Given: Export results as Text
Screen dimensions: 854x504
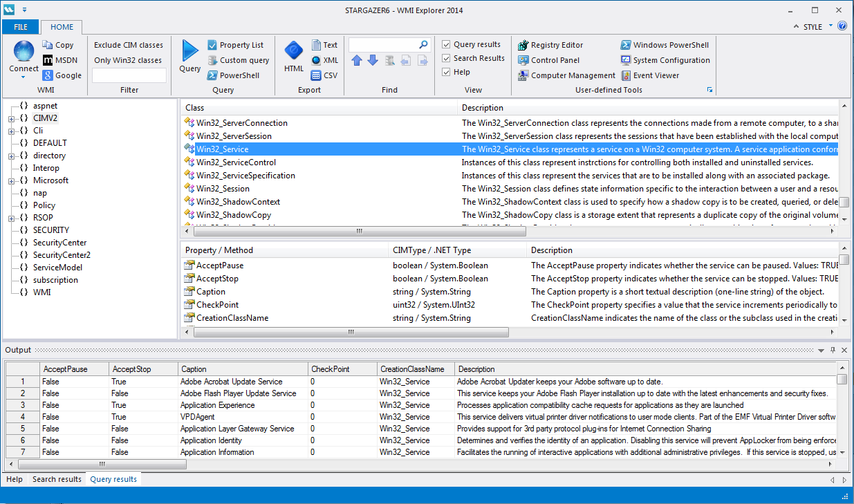Looking at the screenshot, I should coord(324,45).
